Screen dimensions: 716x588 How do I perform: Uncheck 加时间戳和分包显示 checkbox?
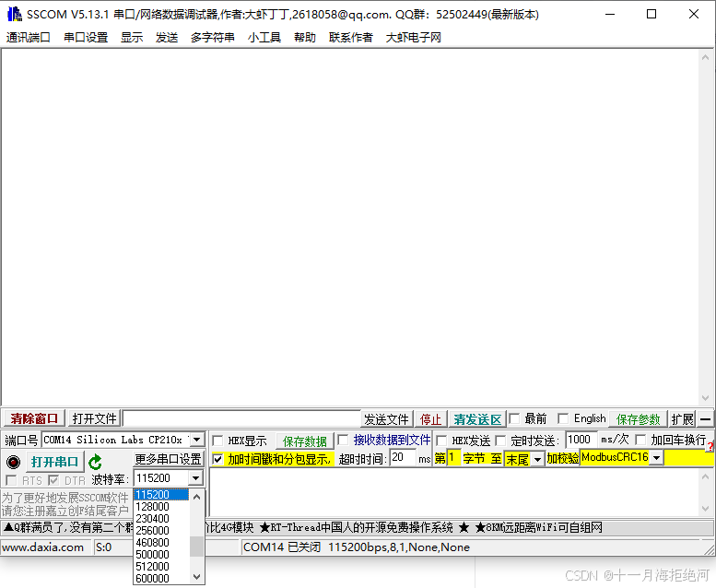tap(217, 459)
